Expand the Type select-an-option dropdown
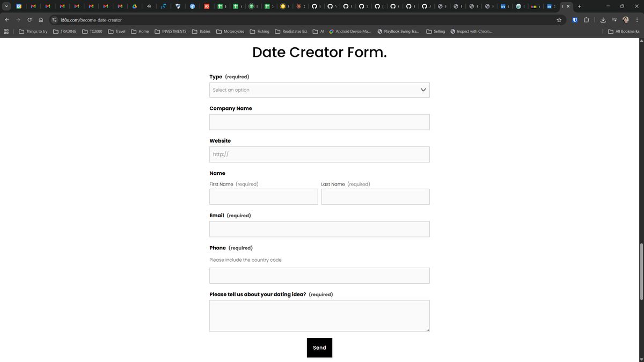This screenshot has height=362, width=644. (x=319, y=90)
